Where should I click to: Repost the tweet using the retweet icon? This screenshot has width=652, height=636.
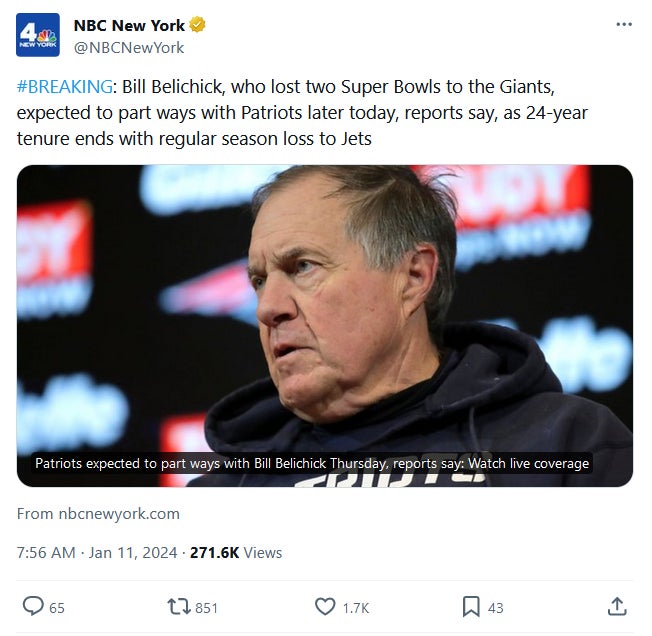179,606
